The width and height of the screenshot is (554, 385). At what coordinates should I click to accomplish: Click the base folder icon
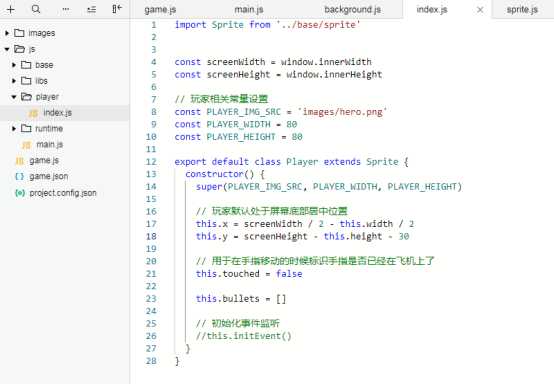(26, 65)
